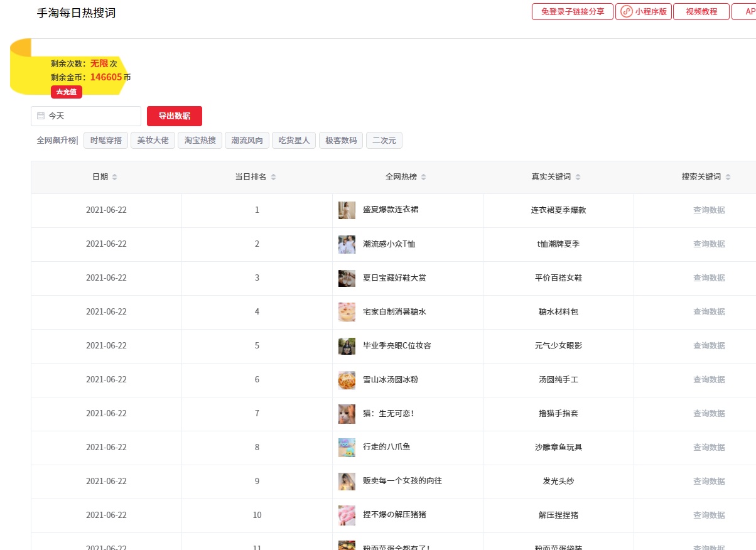
Task: Click the mini-program icon on the 小程序版 button
Action: (626, 11)
